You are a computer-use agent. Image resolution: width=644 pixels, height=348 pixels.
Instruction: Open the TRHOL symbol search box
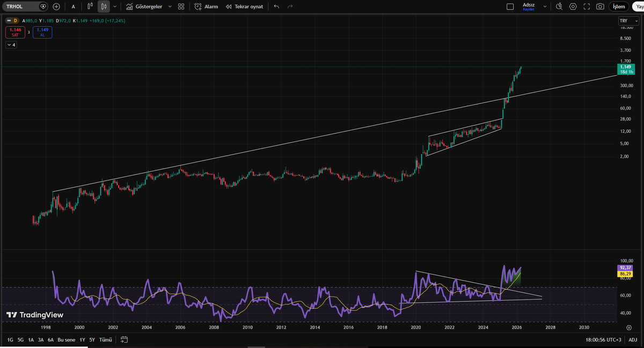(x=26, y=6)
